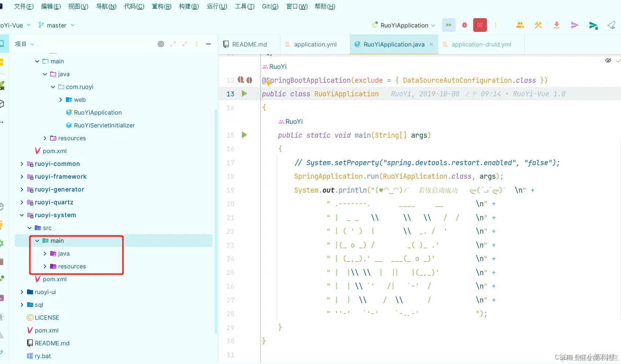The height and width of the screenshot is (364, 621).
Task: Open the 代码(C) menu
Action: click(x=134, y=6)
